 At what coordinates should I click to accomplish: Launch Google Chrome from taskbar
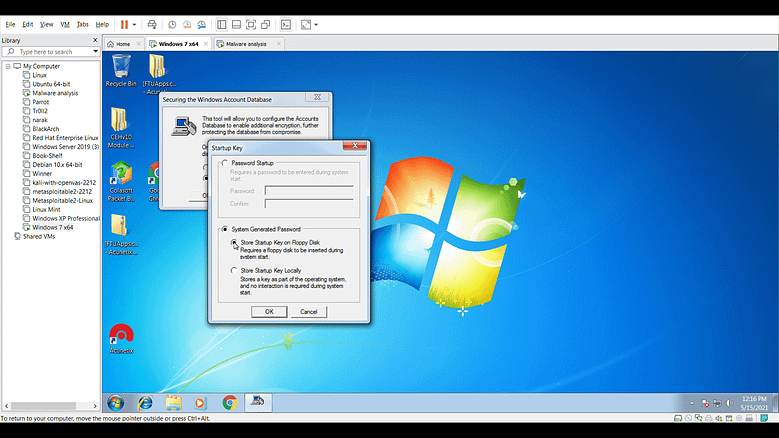(230, 403)
